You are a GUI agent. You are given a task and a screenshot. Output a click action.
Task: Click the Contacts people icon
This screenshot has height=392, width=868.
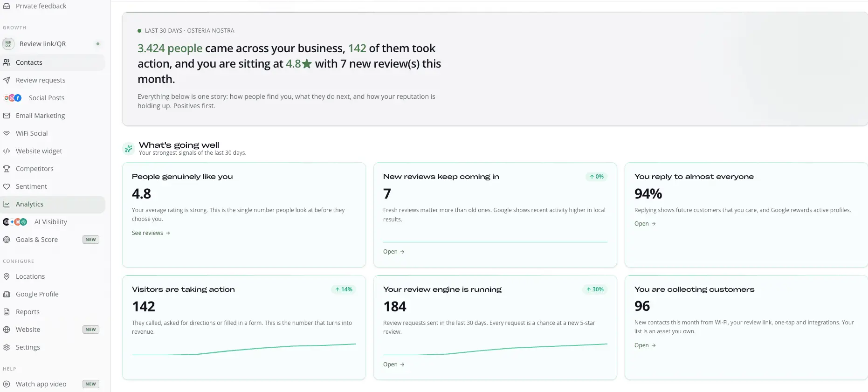[7, 62]
